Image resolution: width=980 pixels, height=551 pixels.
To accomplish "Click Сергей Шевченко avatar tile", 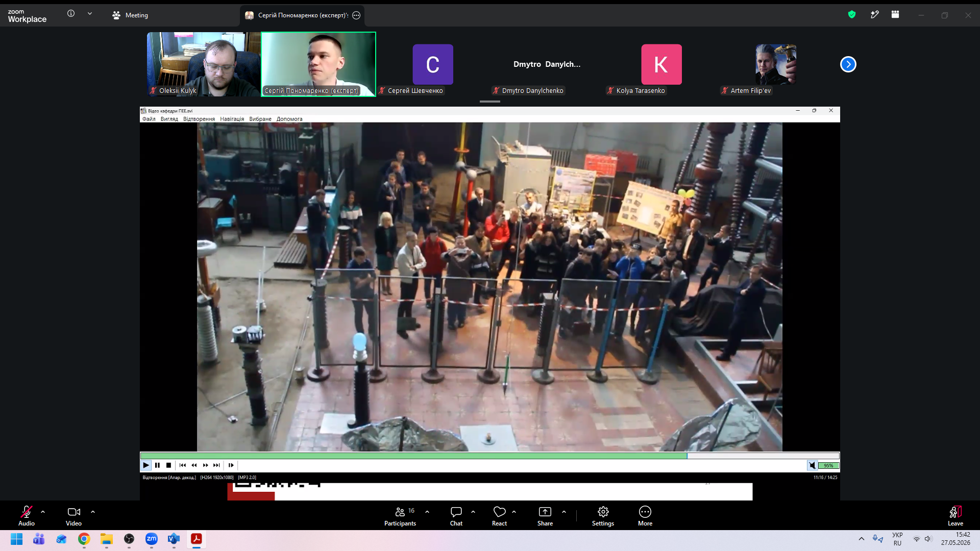I will tap(433, 64).
